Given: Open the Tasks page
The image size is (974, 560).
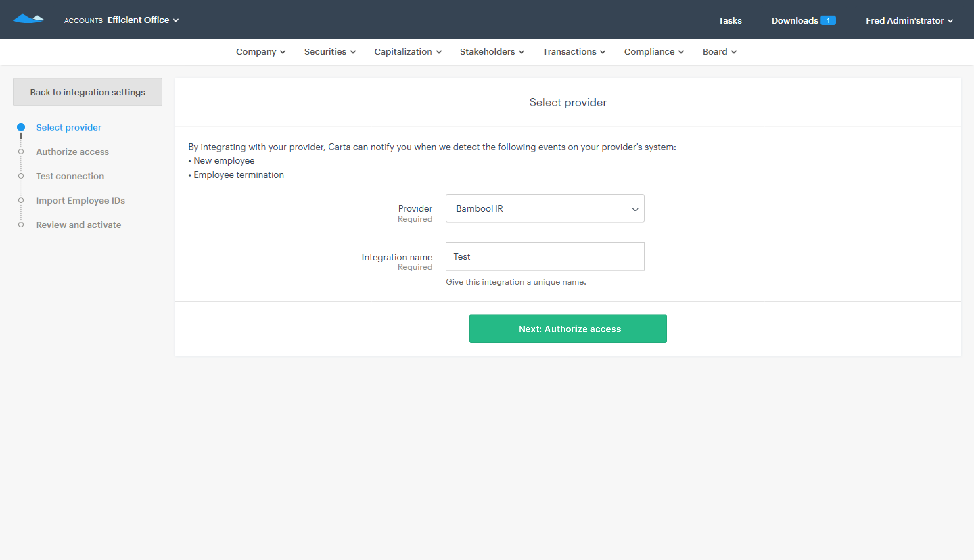Looking at the screenshot, I should coord(730,20).
